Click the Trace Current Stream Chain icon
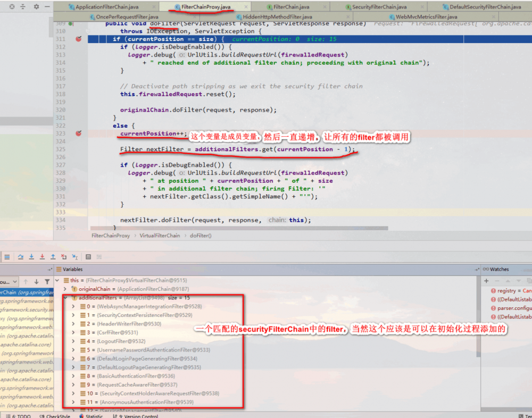Viewport: 532px width, 418px height. click(99, 257)
